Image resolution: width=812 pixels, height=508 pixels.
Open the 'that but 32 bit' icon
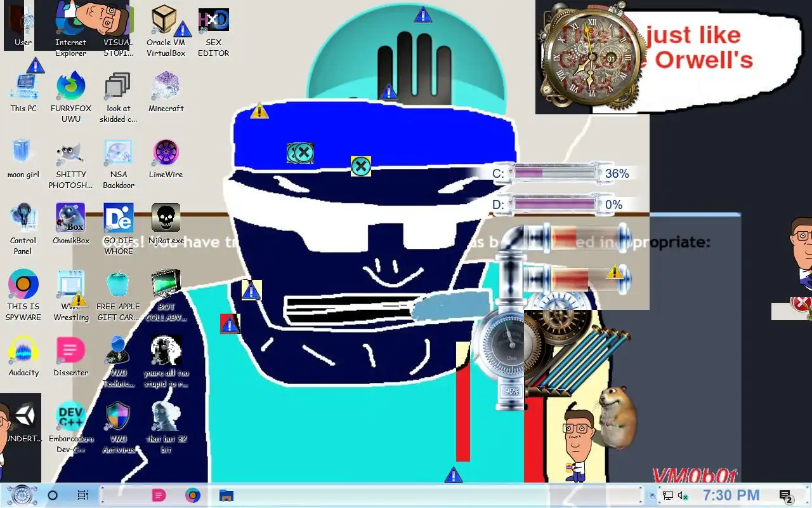tap(166, 427)
